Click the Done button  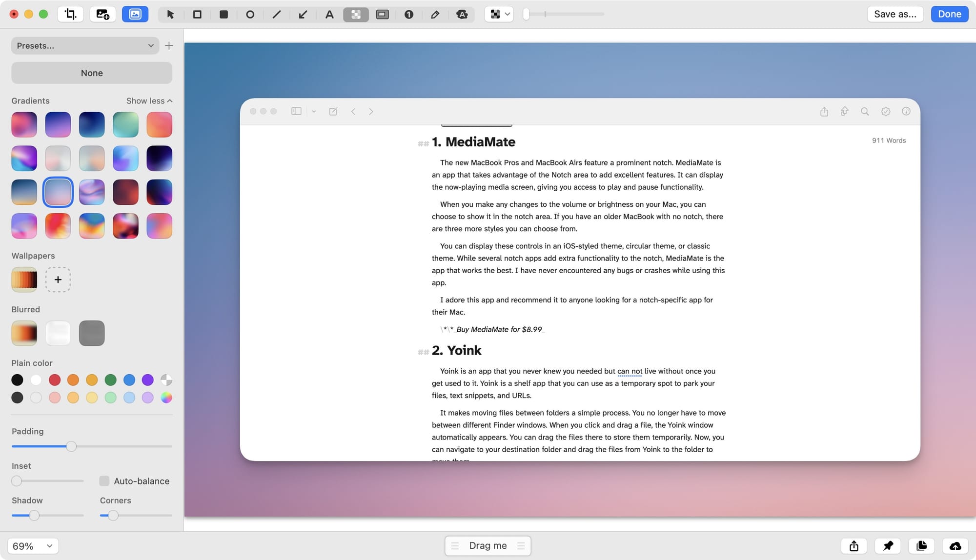[x=949, y=14]
